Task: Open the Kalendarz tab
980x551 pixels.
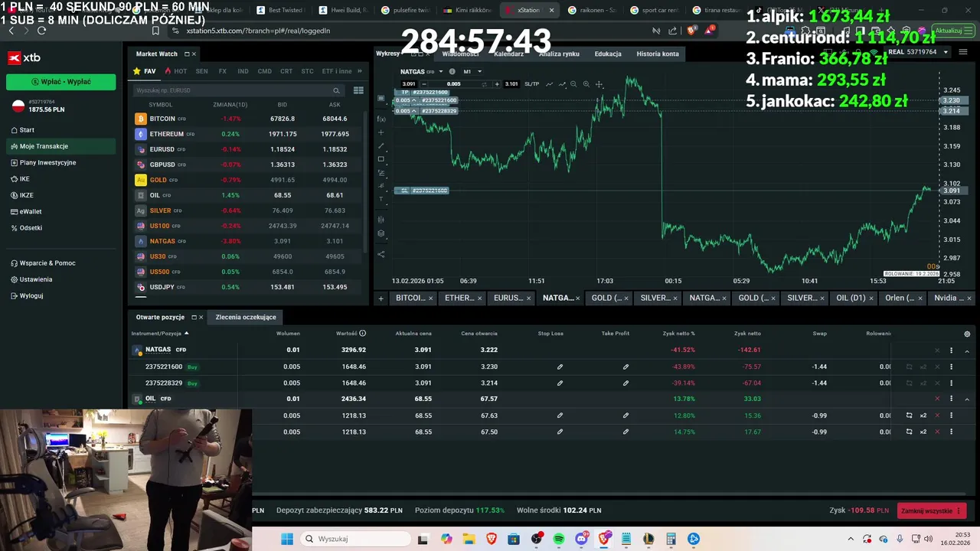Action: point(508,54)
